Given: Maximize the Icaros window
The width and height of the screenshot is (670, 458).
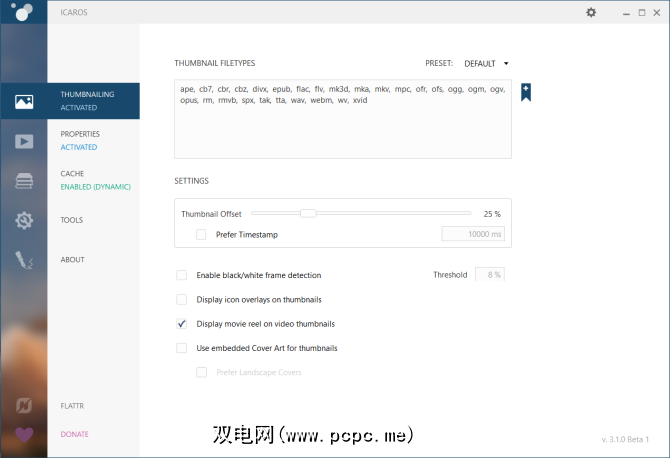Looking at the screenshot, I should (642, 13).
